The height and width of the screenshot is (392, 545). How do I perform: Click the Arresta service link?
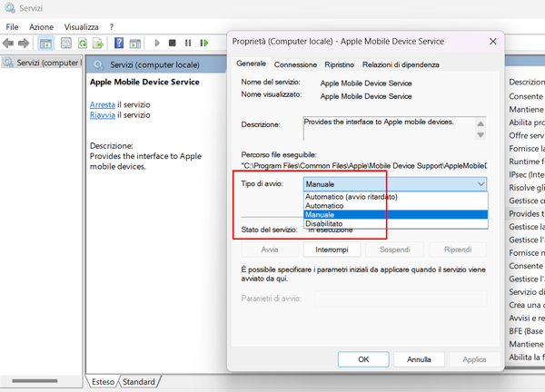point(102,104)
